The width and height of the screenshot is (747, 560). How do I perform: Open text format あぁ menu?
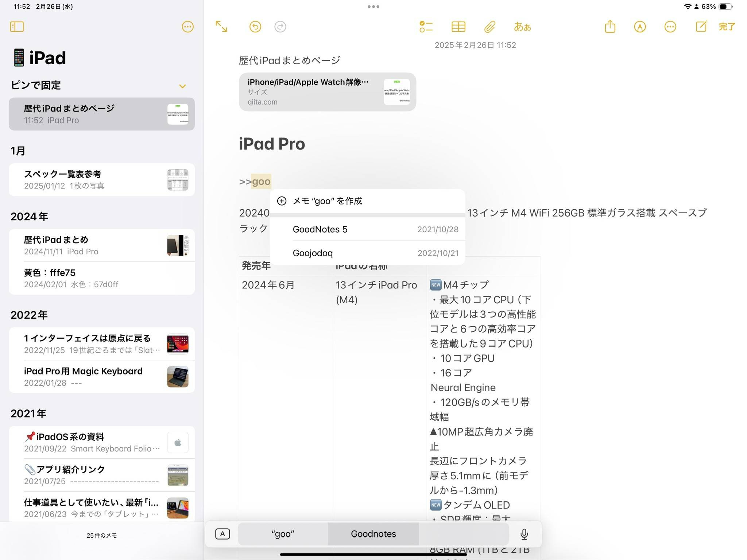tap(522, 27)
